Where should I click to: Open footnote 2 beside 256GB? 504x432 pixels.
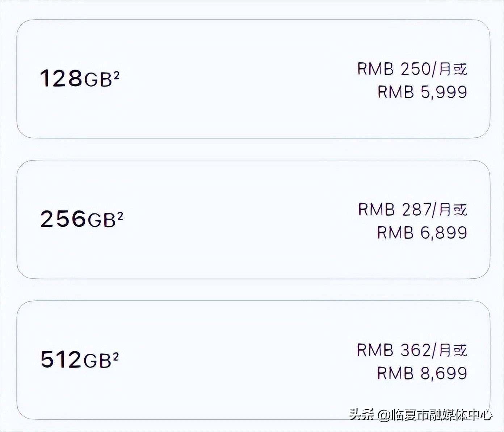tap(120, 216)
